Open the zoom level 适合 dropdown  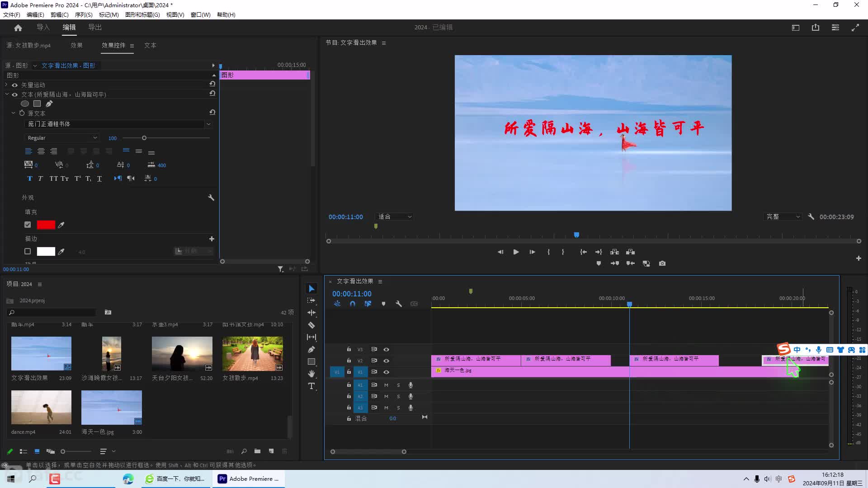coord(394,217)
